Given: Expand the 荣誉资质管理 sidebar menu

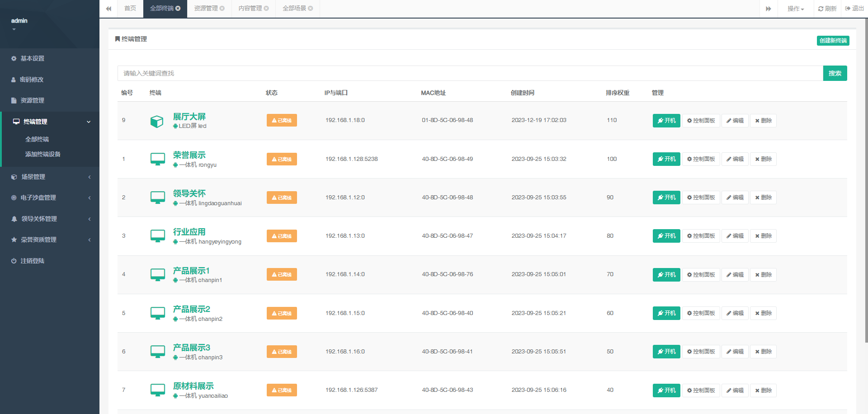Looking at the screenshot, I should click(50, 240).
